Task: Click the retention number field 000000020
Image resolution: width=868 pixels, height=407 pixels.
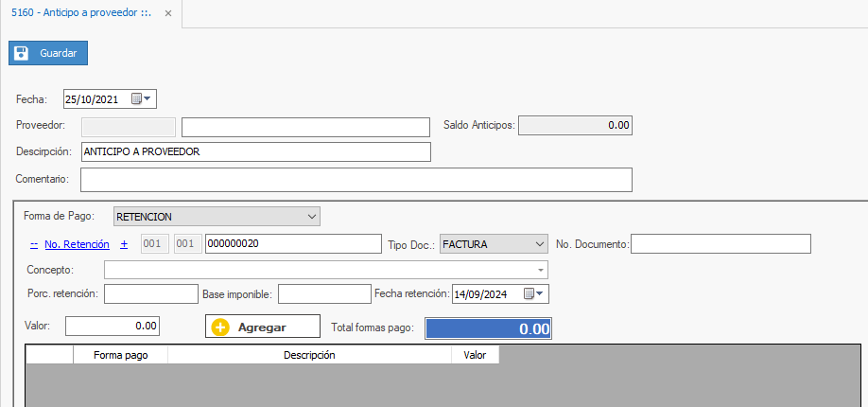Action: pyautogui.click(x=292, y=244)
